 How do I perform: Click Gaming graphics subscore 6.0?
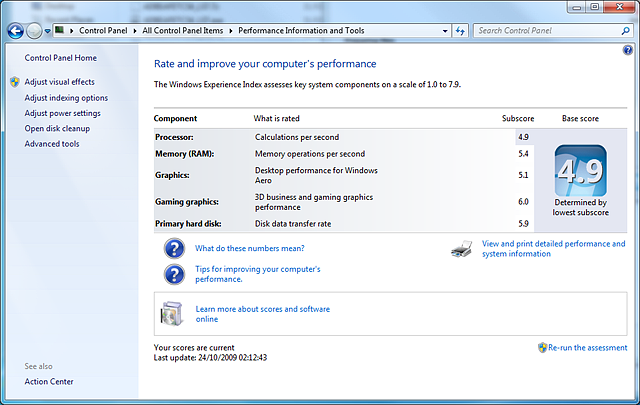click(x=523, y=202)
